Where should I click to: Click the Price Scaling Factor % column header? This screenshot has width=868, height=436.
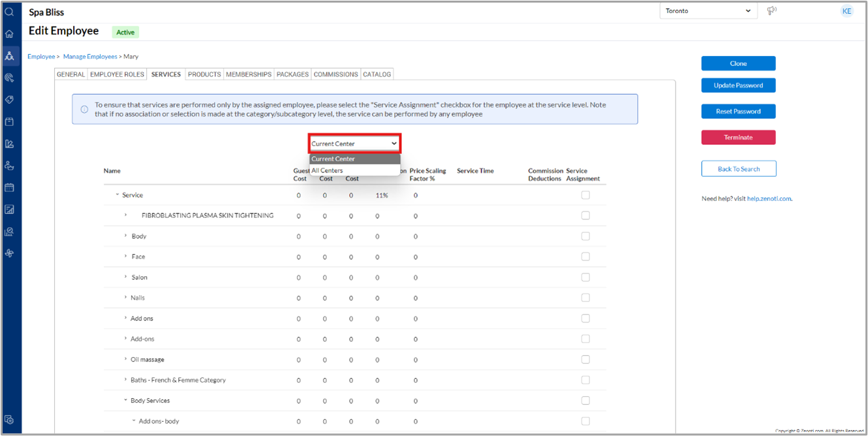point(428,174)
